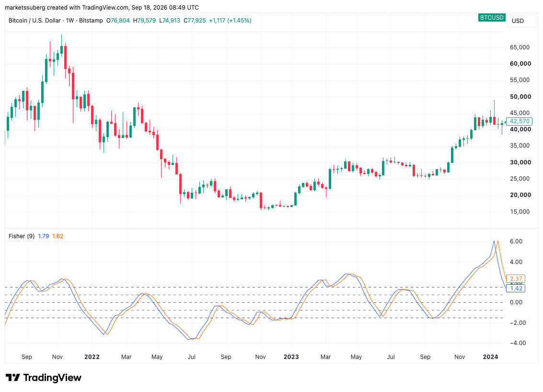The image size is (543, 392).
Task: Click the open value O76,804
Action: [x=118, y=21]
